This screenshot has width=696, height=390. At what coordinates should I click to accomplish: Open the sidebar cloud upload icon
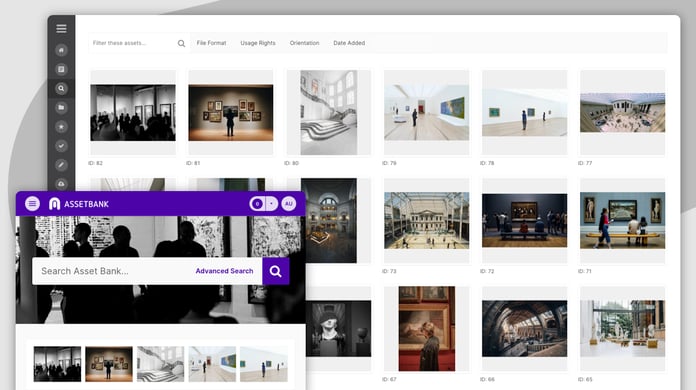(x=61, y=184)
